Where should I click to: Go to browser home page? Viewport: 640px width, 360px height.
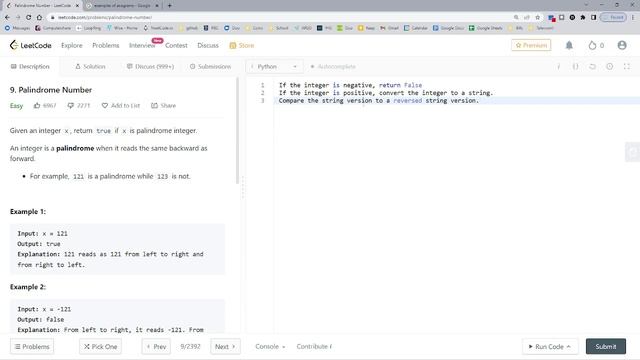click(39, 18)
